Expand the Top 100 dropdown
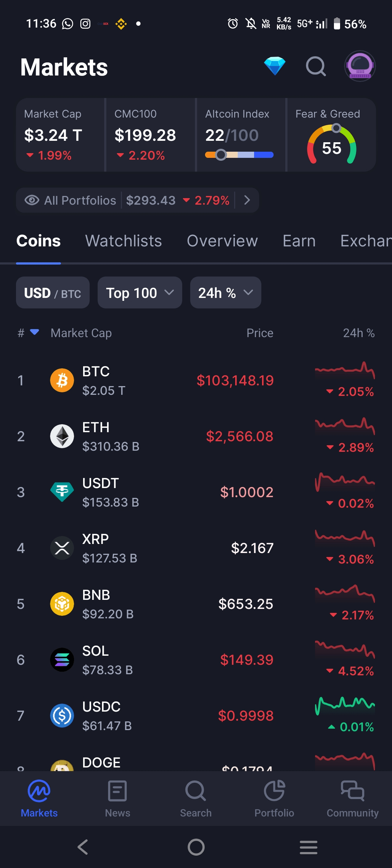 pyautogui.click(x=140, y=293)
